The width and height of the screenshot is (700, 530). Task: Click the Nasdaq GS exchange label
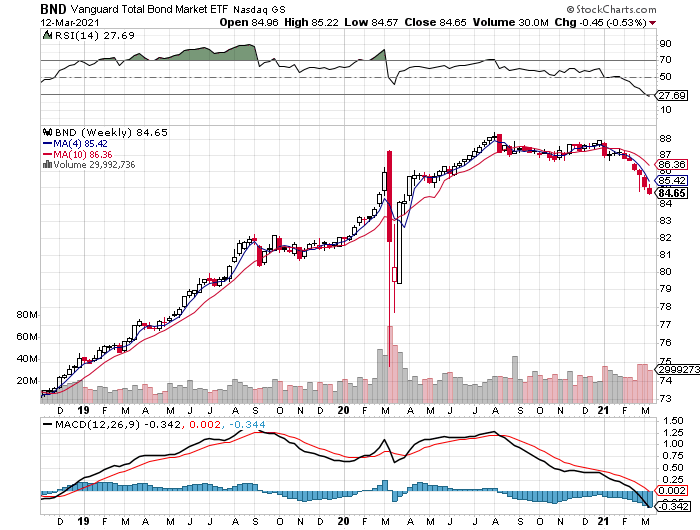[x=259, y=9]
